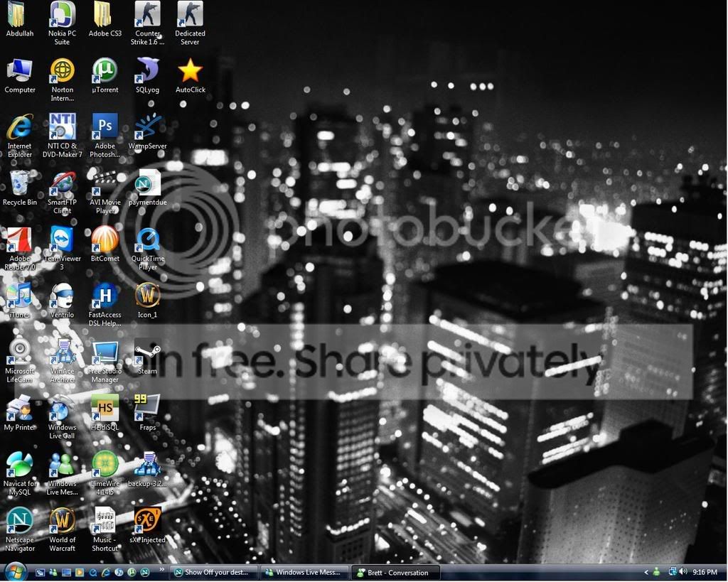The width and height of the screenshot is (728, 582).
Task: Switch to 'Brett - Conversation' taskbar window
Action: coord(395,573)
